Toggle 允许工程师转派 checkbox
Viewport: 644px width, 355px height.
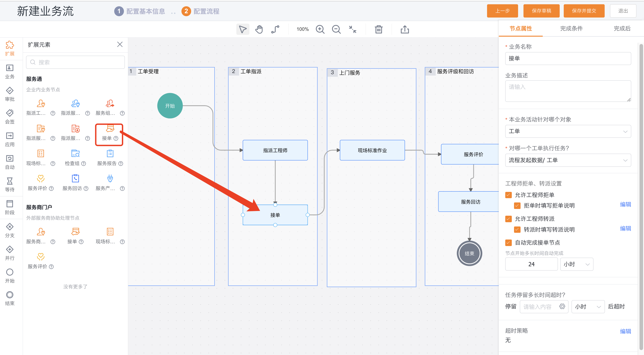(x=508, y=219)
